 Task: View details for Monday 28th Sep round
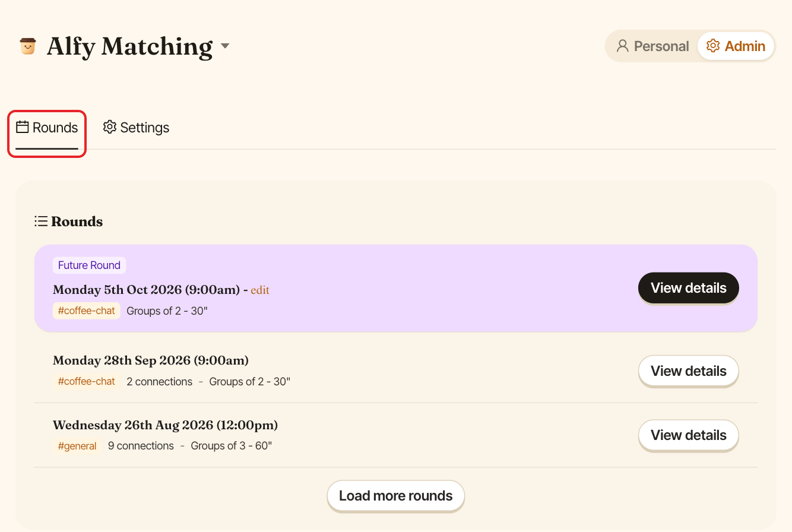tap(689, 371)
